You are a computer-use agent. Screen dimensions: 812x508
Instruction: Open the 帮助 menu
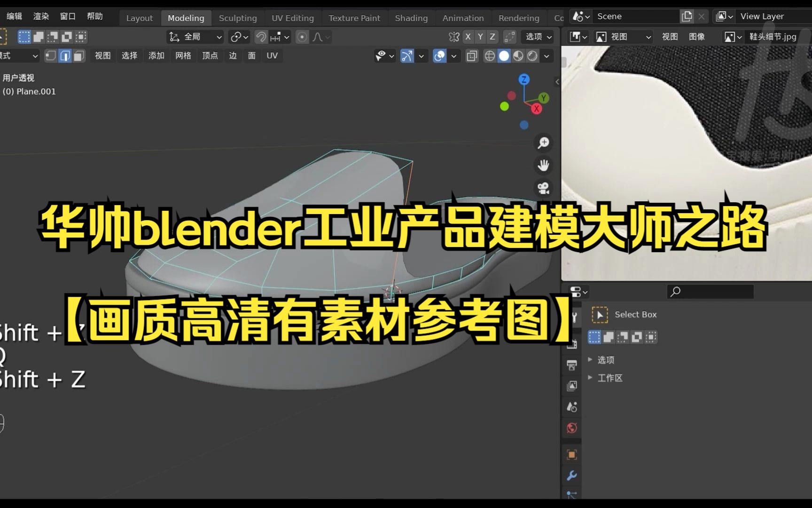pos(94,16)
